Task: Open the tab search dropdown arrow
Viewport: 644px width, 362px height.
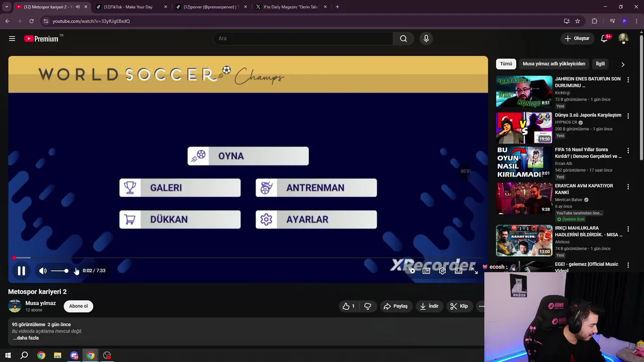Action: [7, 7]
